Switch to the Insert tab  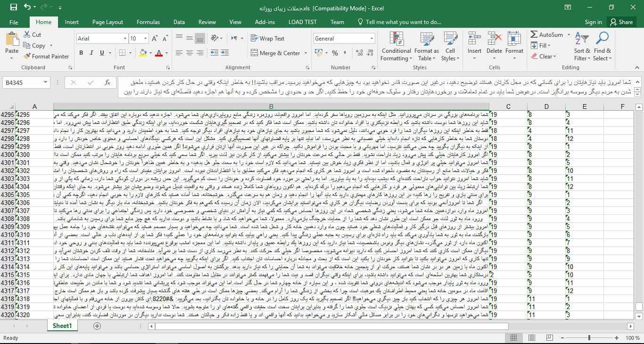72,22
